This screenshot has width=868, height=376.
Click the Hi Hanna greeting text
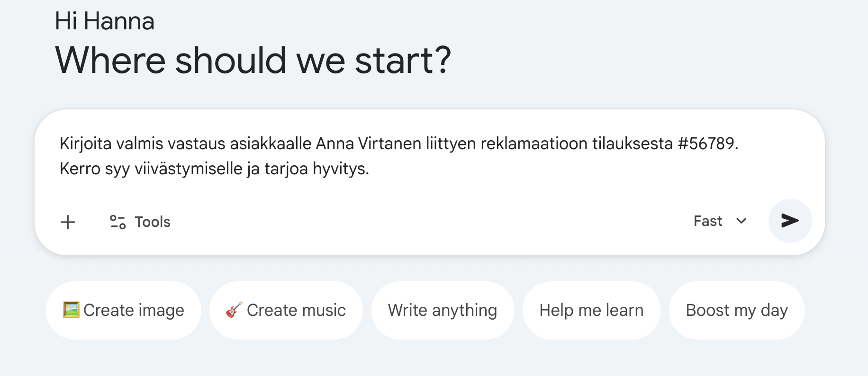[105, 21]
